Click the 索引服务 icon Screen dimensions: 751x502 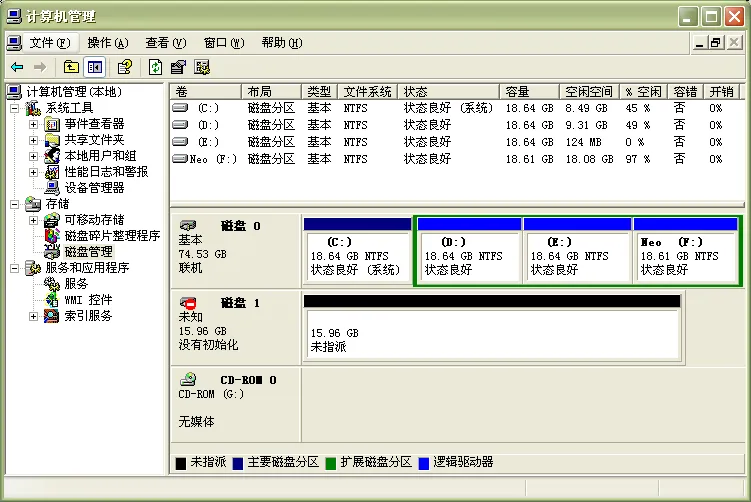click(x=52, y=316)
